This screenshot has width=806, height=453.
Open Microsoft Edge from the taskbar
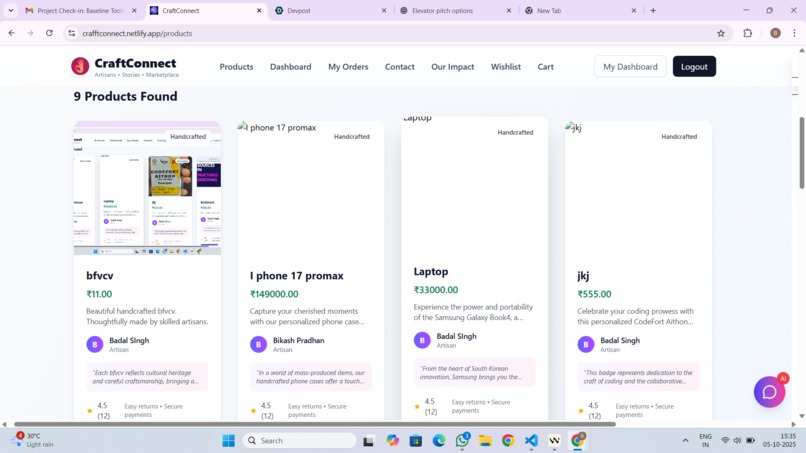[x=438, y=441]
